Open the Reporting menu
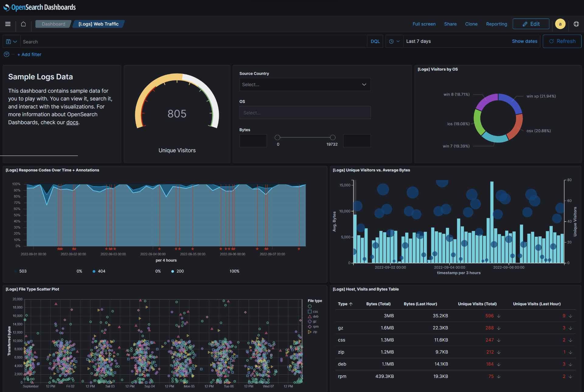Screen dimensions: 584x392 coord(496,24)
